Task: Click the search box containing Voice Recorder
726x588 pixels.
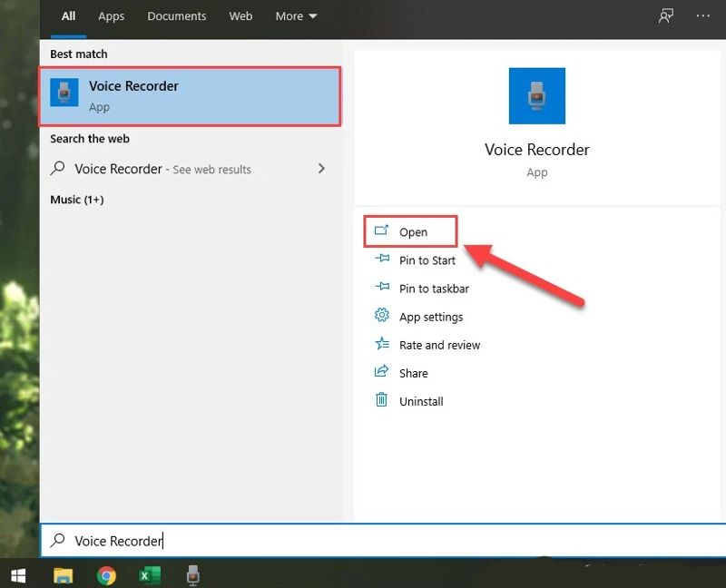Action: [363, 541]
